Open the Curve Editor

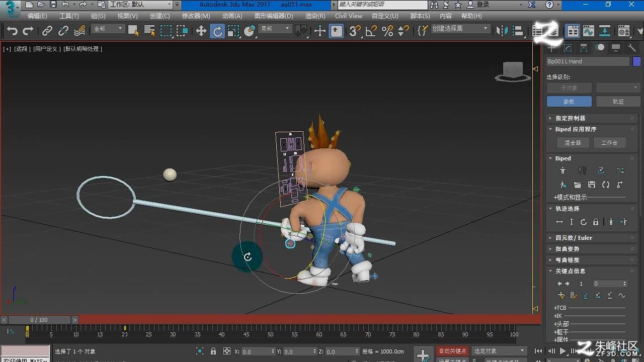point(589,31)
